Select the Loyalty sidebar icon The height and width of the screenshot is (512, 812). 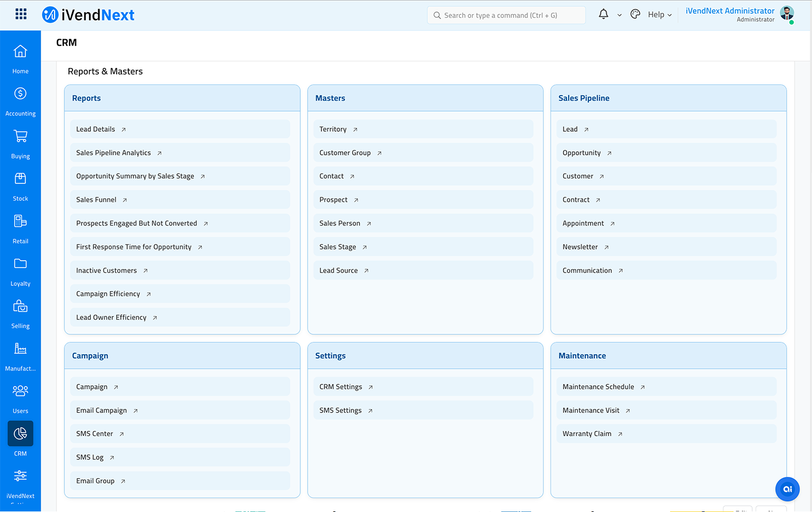tap(20, 263)
